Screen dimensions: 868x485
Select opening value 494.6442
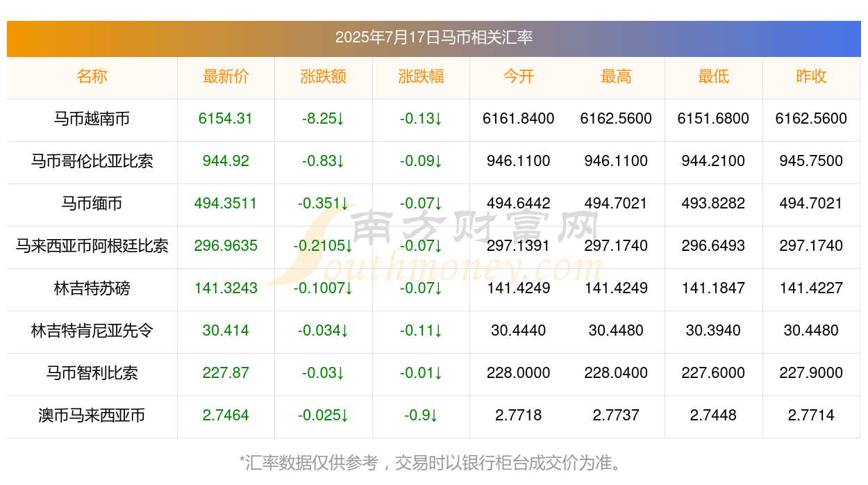tap(519, 204)
